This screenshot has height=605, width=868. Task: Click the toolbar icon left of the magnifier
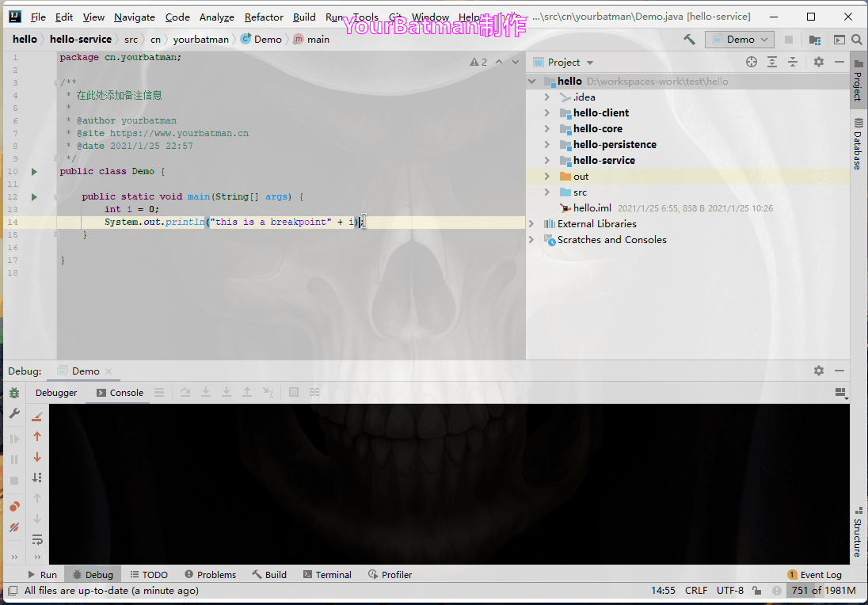coord(839,40)
